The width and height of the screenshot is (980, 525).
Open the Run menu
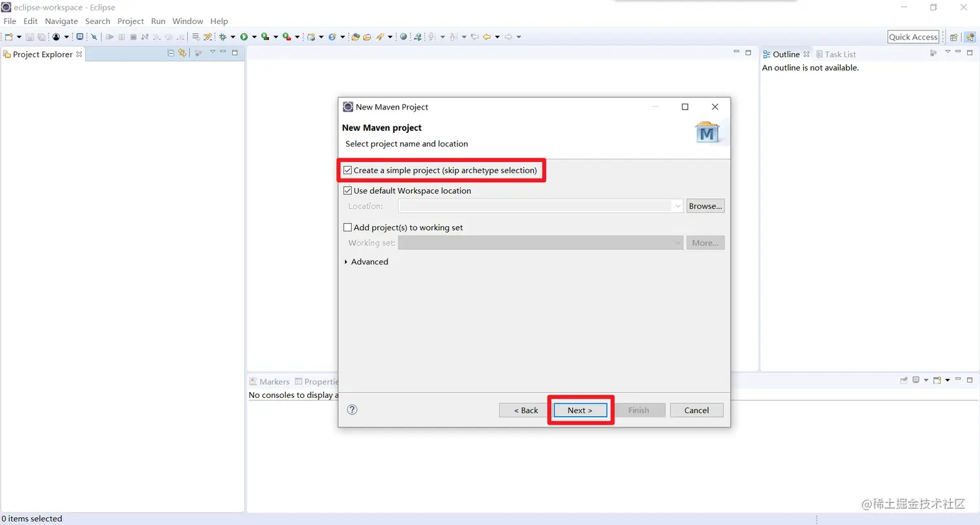point(158,21)
